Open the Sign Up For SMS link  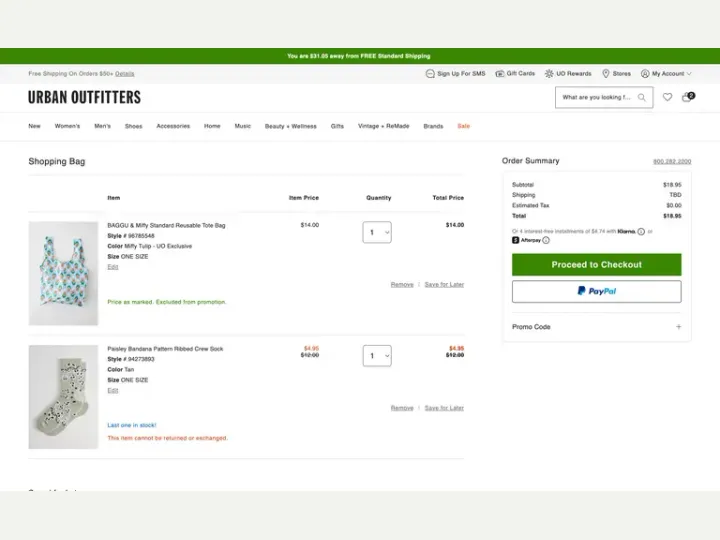tap(455, 73)
